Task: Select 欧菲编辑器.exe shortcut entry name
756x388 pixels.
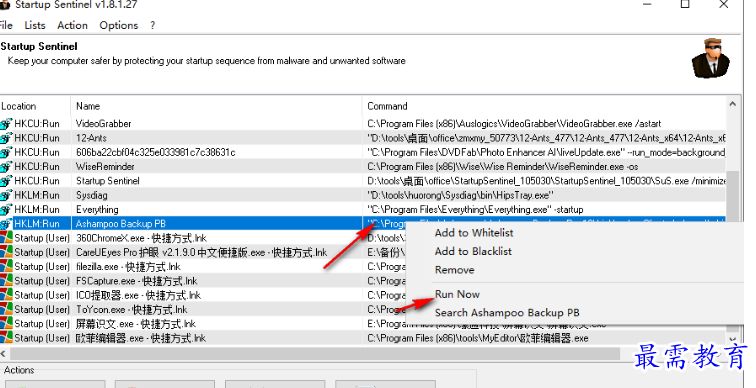Action: pos(141,338)
